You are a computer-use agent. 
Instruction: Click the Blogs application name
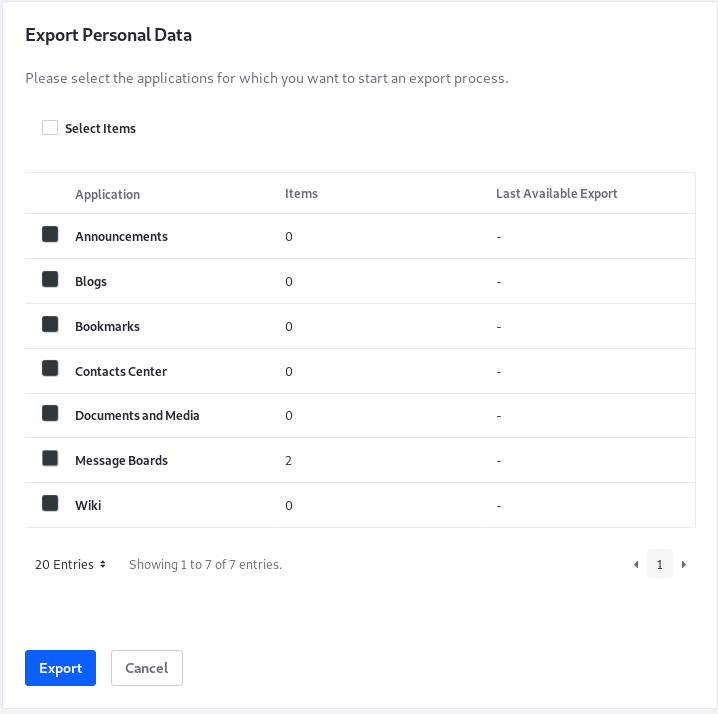tap(91, 281)
